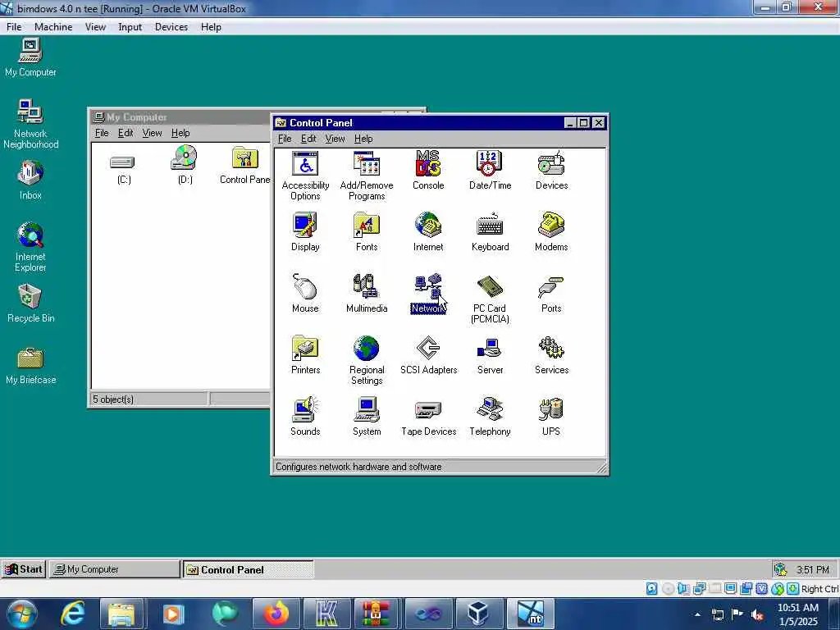Open Edit menu in My Computer window
This screenshot has height=630, width=840.
click(x=126, y=133)
